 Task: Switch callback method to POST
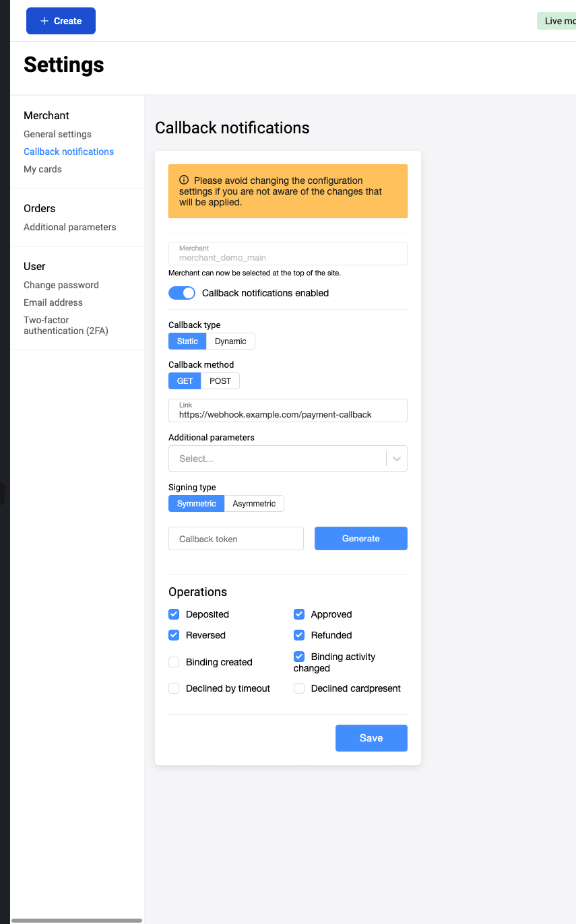pos(220,381)
